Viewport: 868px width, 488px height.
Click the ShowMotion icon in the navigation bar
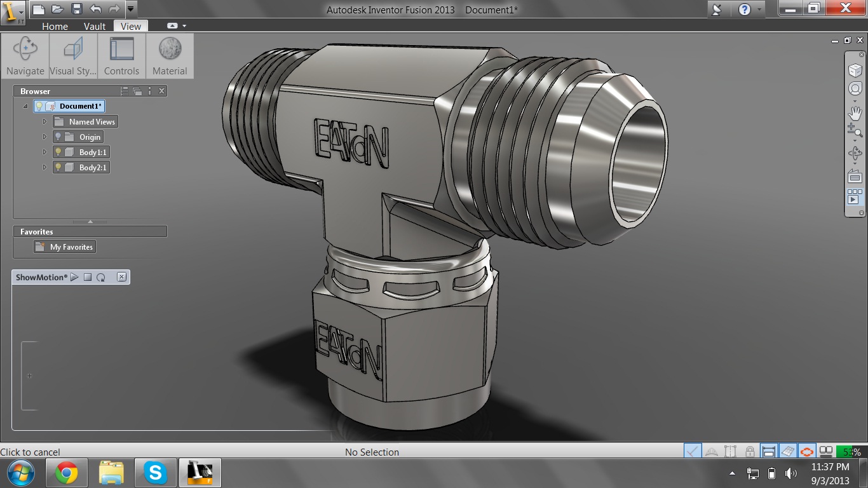(855, 196)
